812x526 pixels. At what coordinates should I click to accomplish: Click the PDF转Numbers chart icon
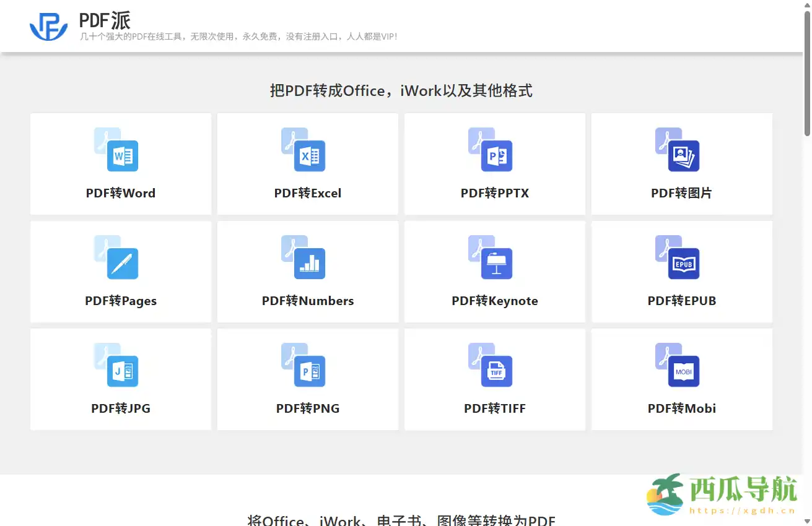click(308, 257)
